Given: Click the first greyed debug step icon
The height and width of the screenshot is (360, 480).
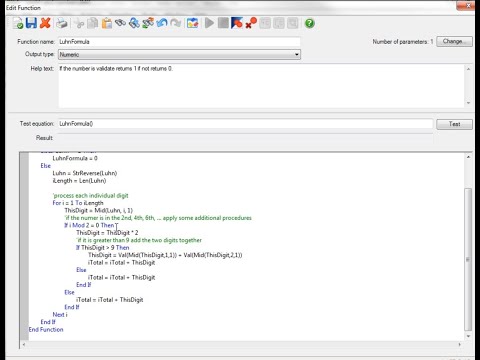Looking at the screenshot, I should [x=265, y=23].
